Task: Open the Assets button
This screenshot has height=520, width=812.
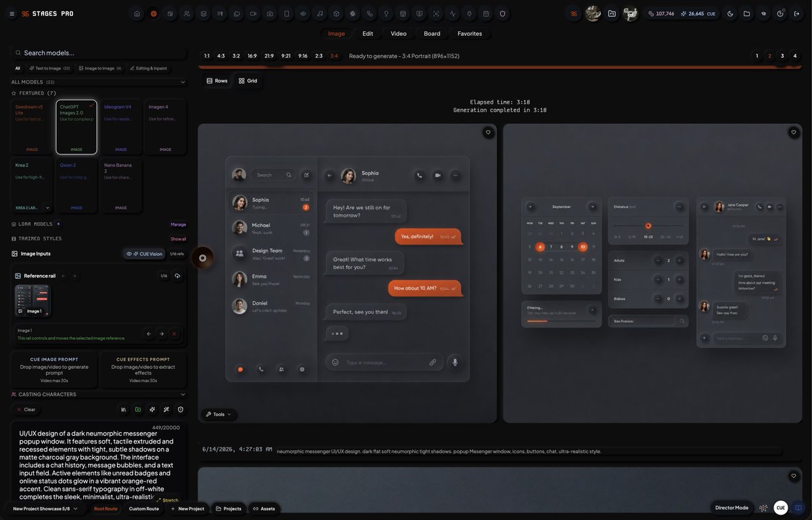Action: click(264, 508)
